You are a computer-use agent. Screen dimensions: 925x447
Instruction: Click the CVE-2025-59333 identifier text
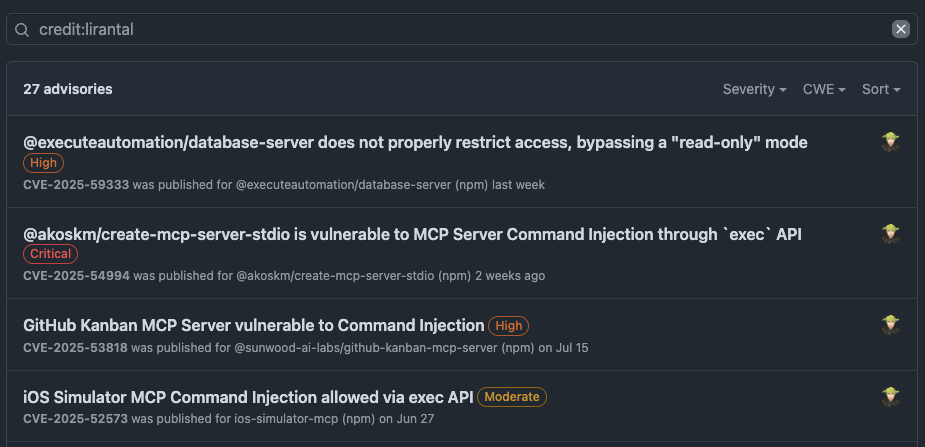point(76,185)
